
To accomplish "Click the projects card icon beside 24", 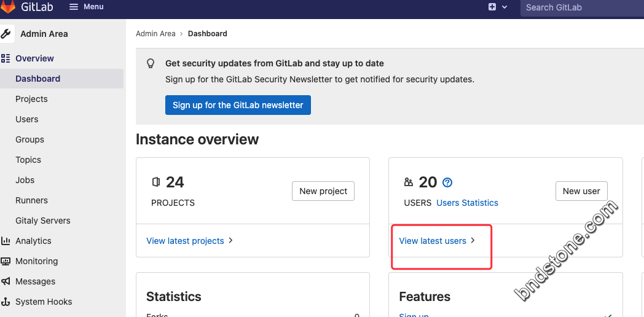I will click(x=155, y=182).
